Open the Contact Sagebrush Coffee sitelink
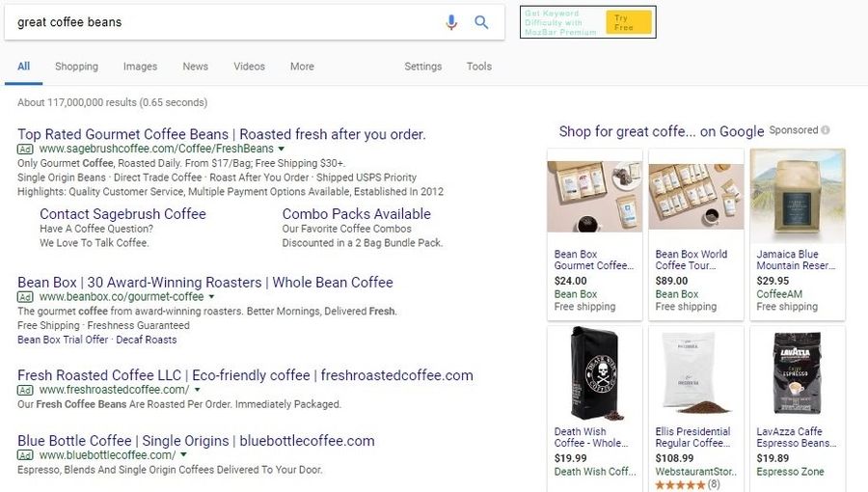Screen dimensions: 868x492 click(122, 214)
